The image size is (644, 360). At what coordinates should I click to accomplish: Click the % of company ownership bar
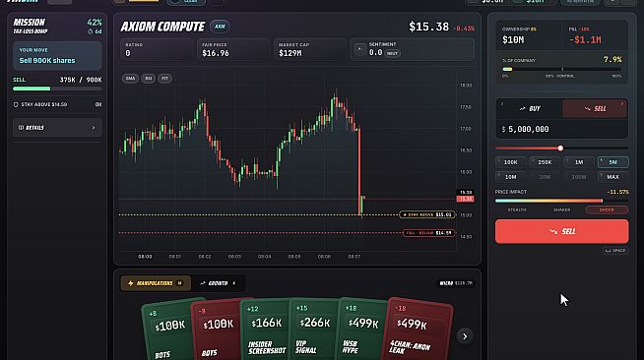pyautogui.click(x=561, y=69)
